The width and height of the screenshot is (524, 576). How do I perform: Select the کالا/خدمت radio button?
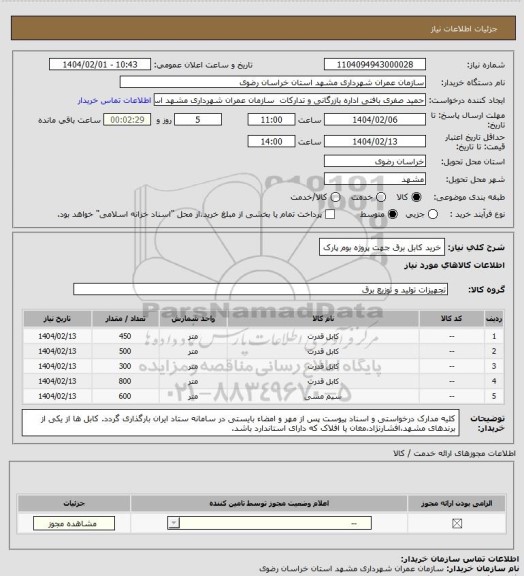click(x=335, y=197)
